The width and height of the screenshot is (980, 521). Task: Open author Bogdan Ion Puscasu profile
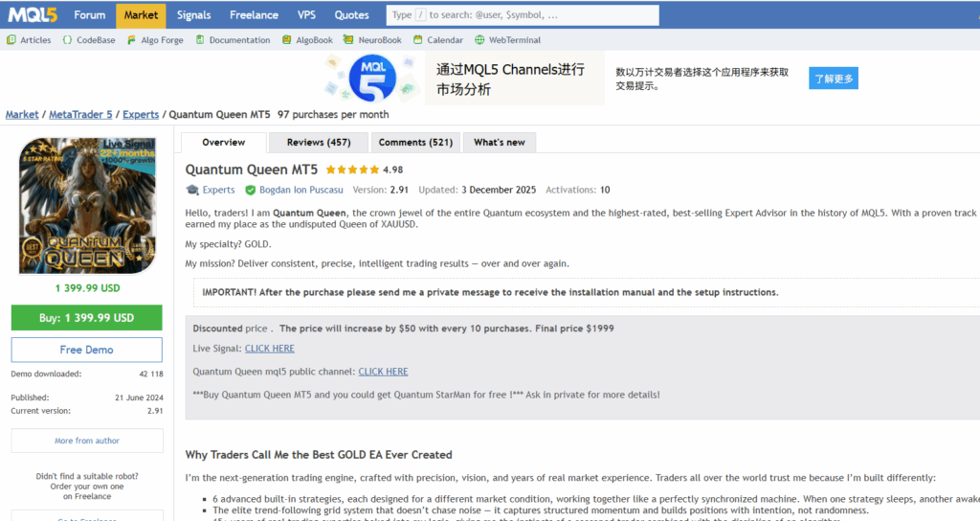pyautogui.click(x=301, y=190)
